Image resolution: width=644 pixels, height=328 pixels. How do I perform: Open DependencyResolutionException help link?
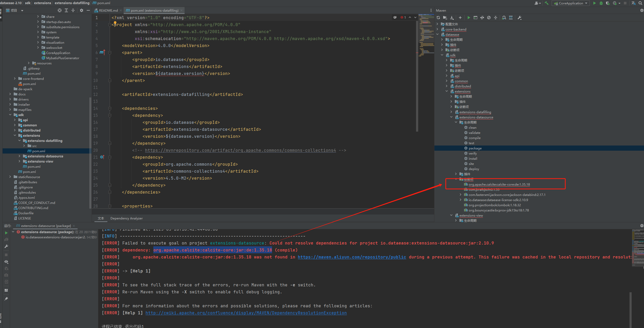coord(246,313)
